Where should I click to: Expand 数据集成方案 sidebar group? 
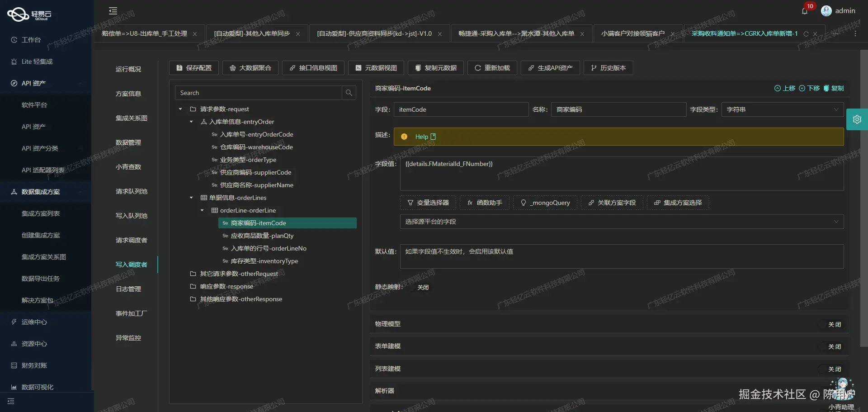click(45, 192)
